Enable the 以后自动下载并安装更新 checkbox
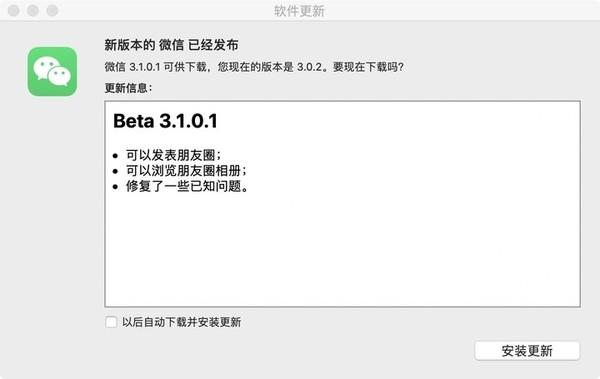Viewport: 600px width, 379px height. point(111,322)
